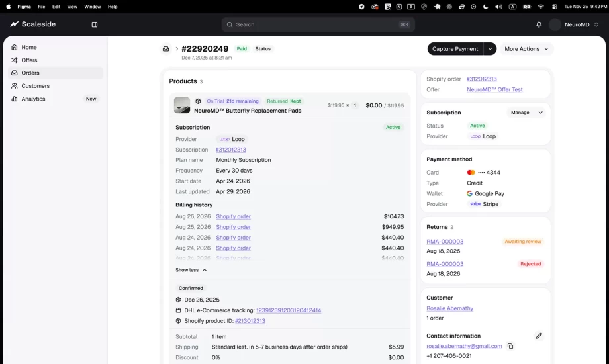Viewport: 609px width, 364px height.
Task: Open Aug 25, 2026 Shopify order link
Action: click(233, 227)
